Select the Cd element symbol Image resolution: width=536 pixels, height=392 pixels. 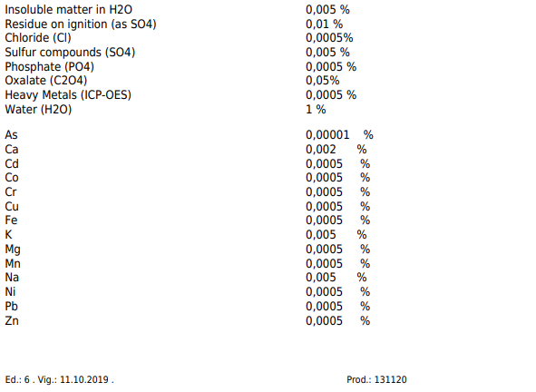coord(12,164)
